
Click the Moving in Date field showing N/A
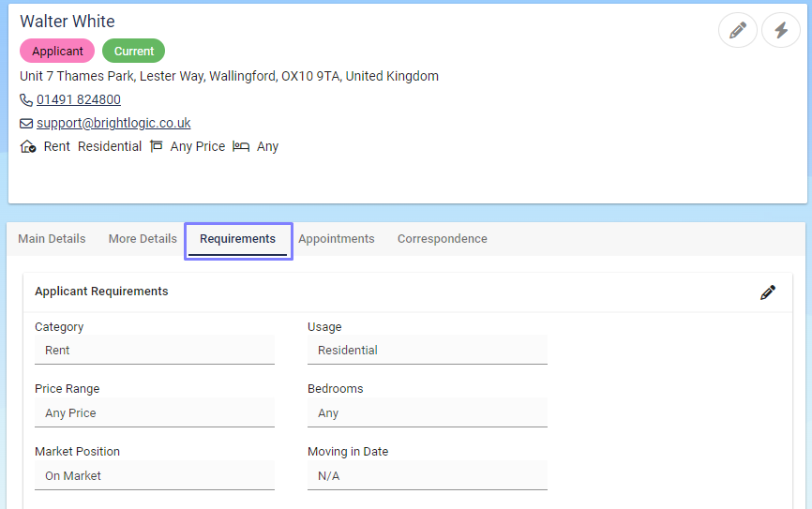click(428, 475)
